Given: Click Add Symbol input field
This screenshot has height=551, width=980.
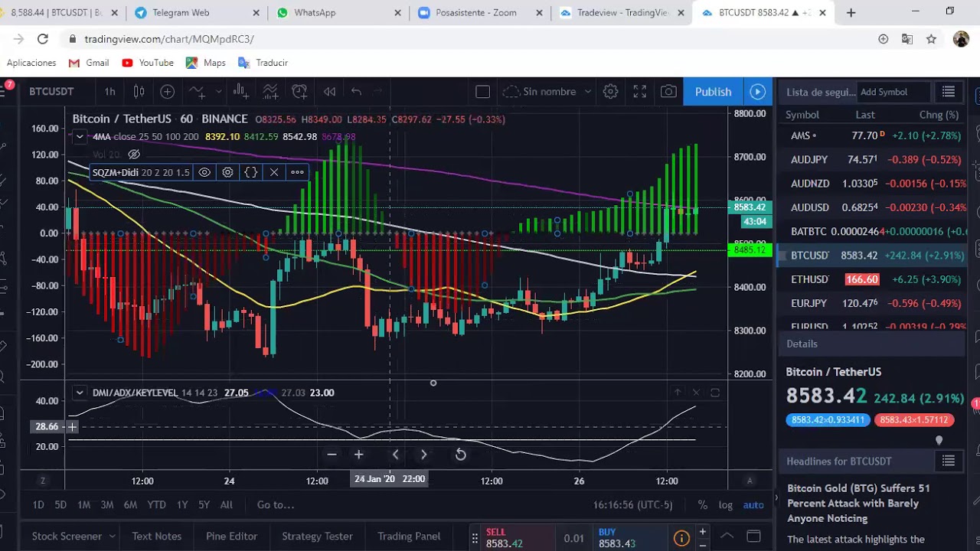Looking at the screenshot, I should [894, 92].
